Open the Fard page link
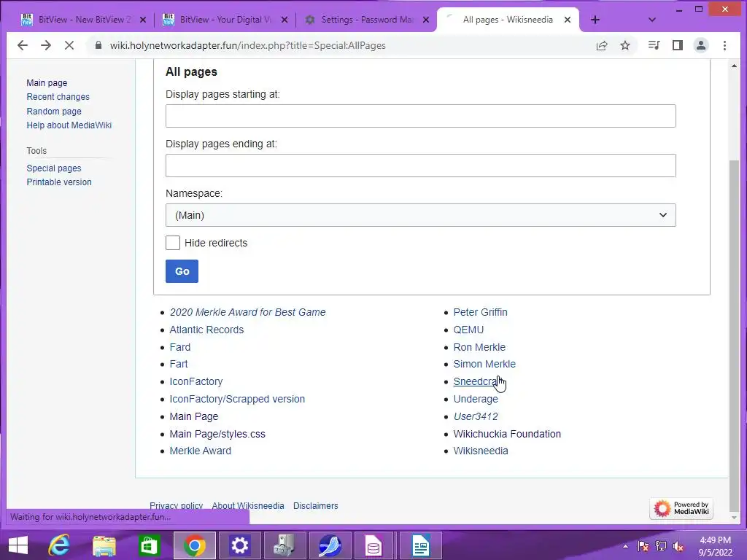Screen dimensions: 747x560 pyautogui.click(x=180, y=347)
